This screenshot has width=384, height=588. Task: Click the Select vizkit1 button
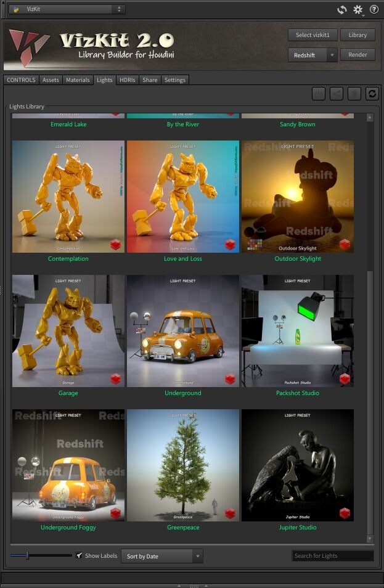click(313, 35)
